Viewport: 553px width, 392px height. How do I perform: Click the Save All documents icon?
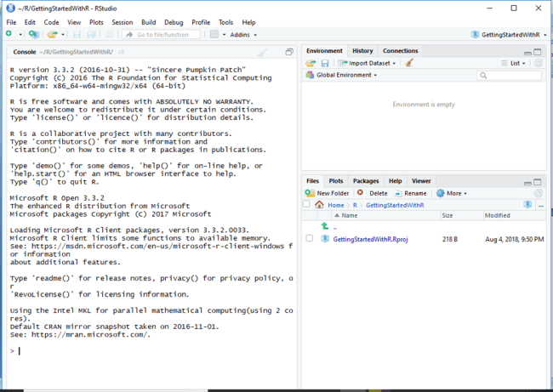tap(91, 34)
